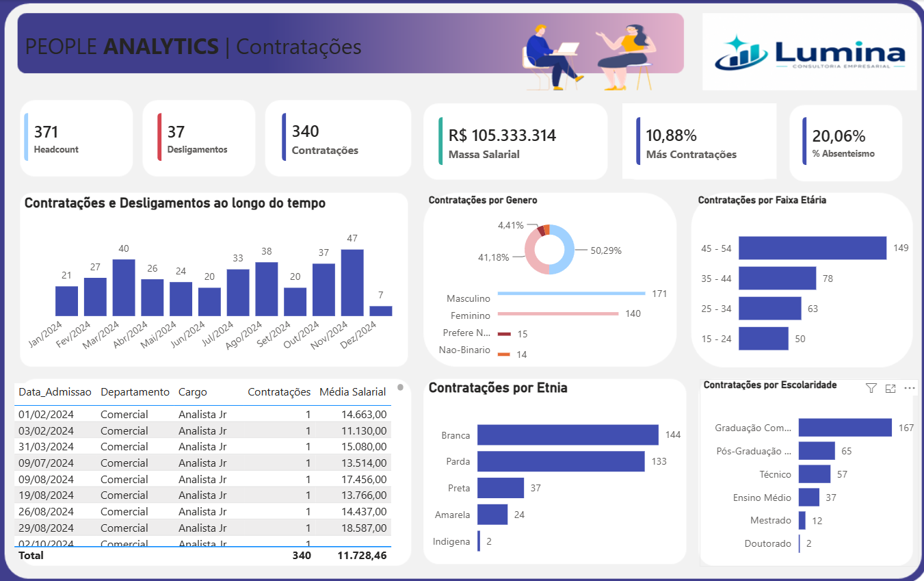The height and width of the screenshot is (581, 924).
Task: Click the 'Contratações por Etnia' chart title
Action: (498, 388)
